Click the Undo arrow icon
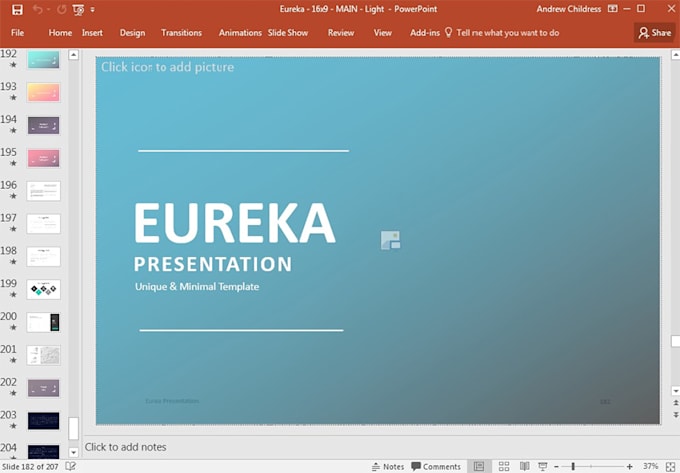 [x=37, y=10]
